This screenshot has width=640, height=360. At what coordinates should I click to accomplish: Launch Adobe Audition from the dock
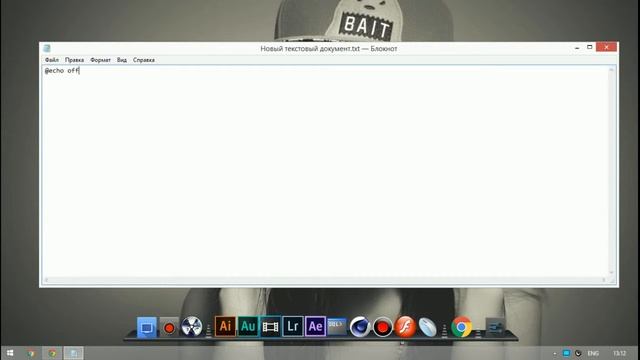[248, 327]
